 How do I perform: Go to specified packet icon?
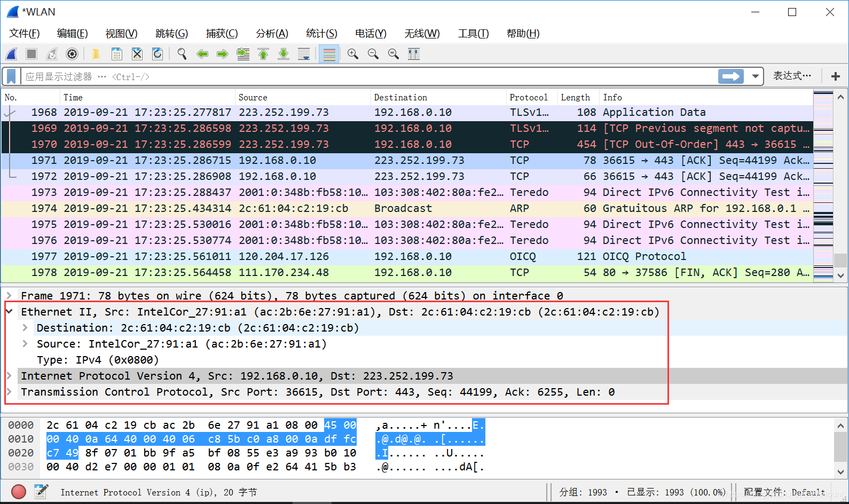coord(243,54)
